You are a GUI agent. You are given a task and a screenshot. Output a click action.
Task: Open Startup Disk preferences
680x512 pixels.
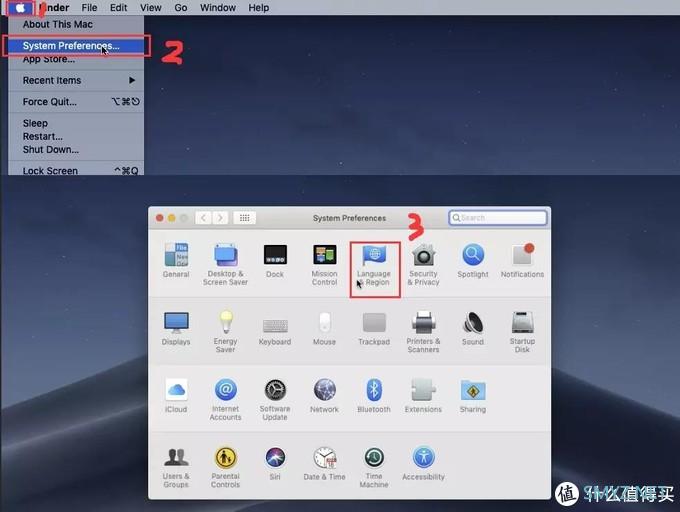coord(522,332)
